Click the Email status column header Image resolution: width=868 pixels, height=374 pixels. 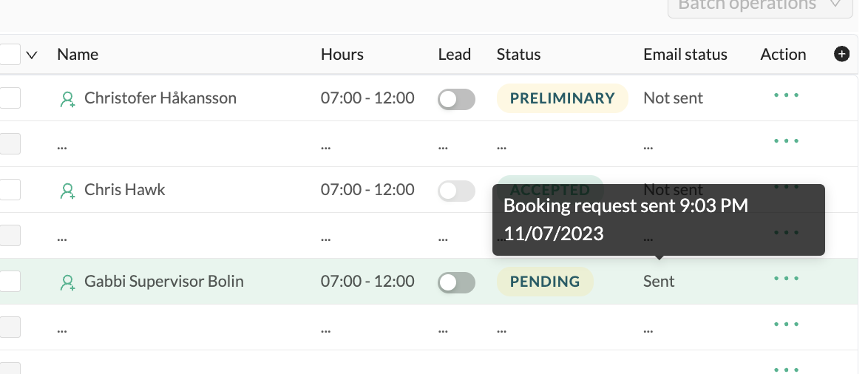[x=685, y=54]
